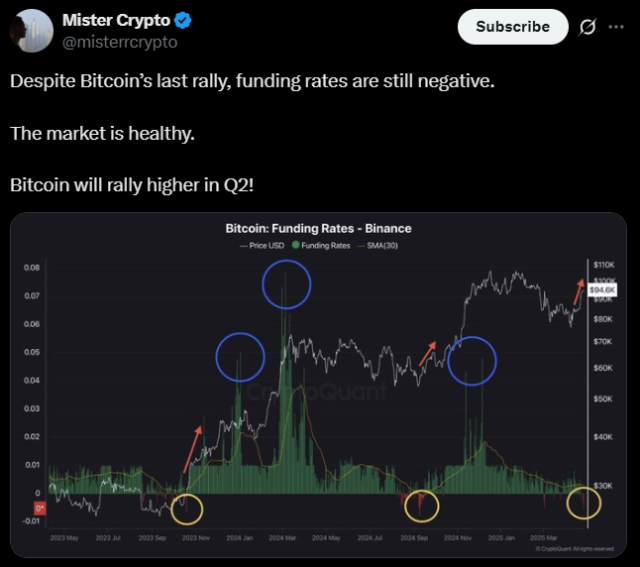640x567 pixels.
Task: Click the Bitcoin Funding Rates chart title
Action: [x=318, y=228]
